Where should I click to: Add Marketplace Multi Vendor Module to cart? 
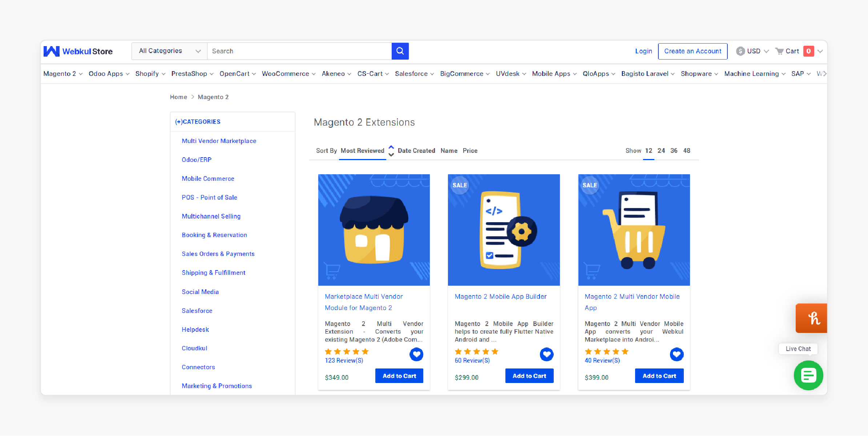pos(399,376)
